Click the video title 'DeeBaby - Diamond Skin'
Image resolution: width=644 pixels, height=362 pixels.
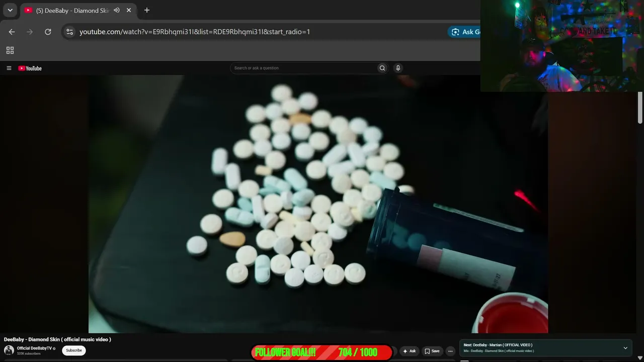pos(57,339)
